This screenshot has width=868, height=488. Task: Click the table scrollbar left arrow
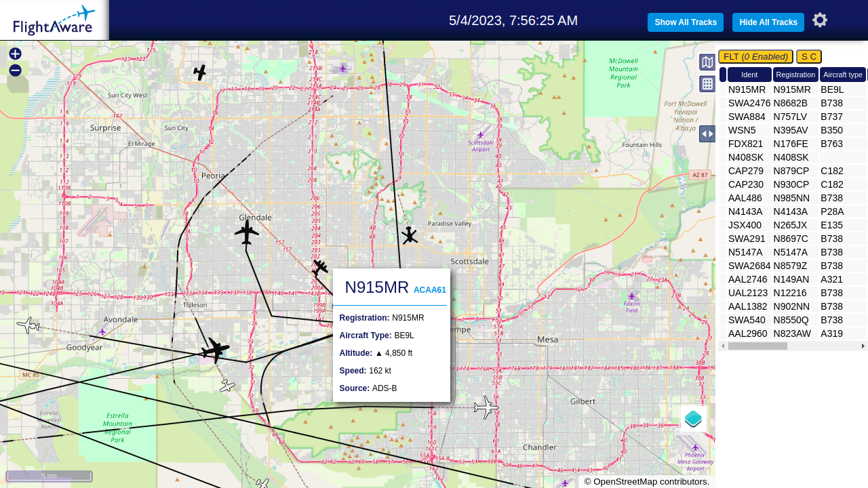pos(723,346)
